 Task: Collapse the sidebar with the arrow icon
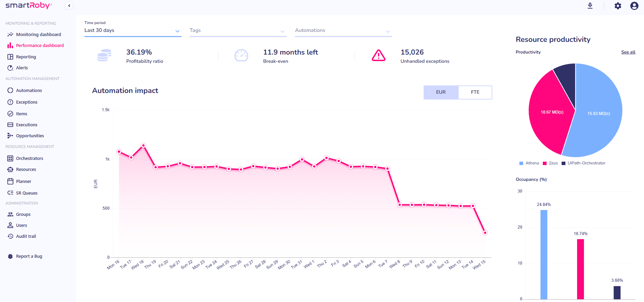pyautogui.click(x=69, y=5)
